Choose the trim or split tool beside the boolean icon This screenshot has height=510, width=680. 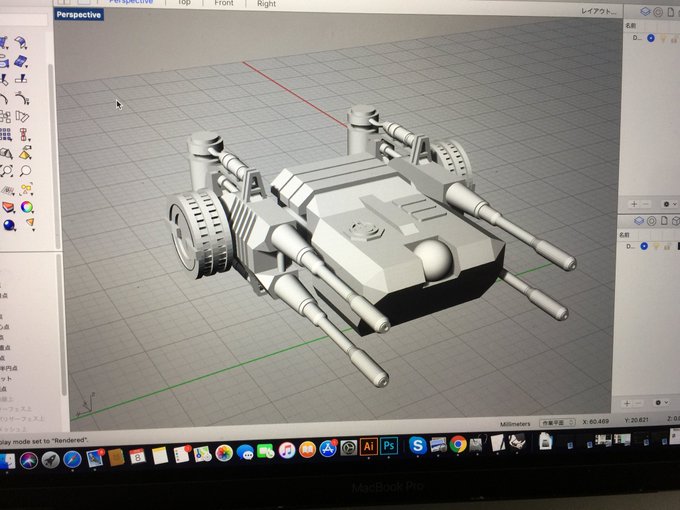pos(22,79)
